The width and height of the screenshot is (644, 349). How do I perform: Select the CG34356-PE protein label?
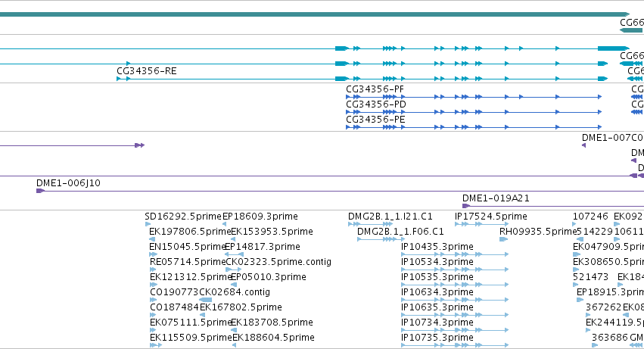point(375,120)
